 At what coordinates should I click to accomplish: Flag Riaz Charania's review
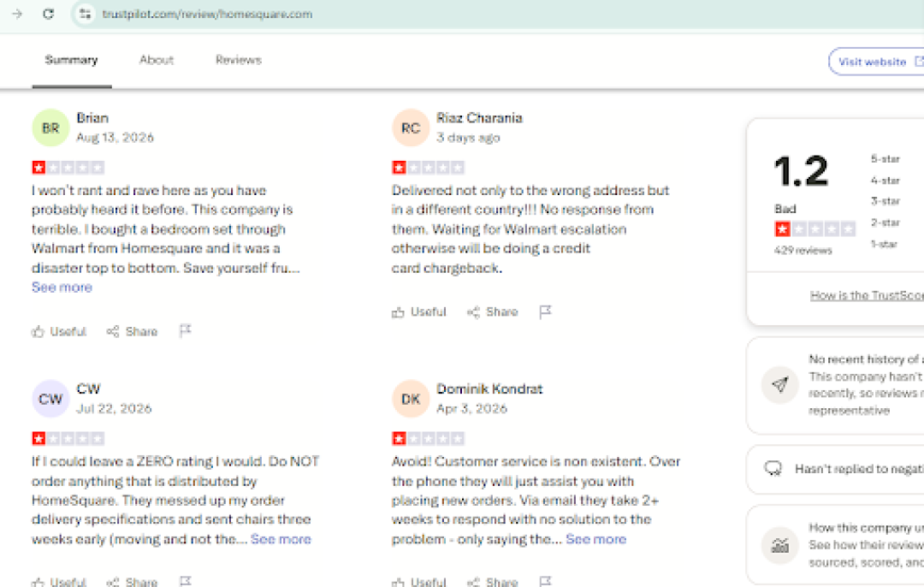(545, 311)
